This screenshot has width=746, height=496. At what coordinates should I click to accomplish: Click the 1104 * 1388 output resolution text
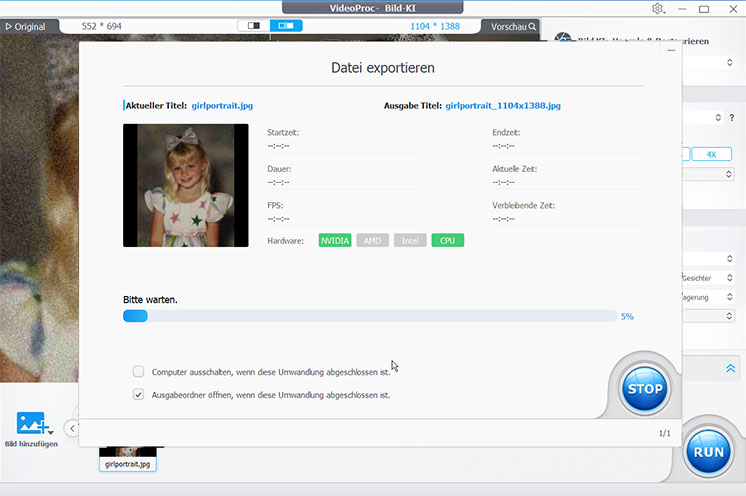435,27
